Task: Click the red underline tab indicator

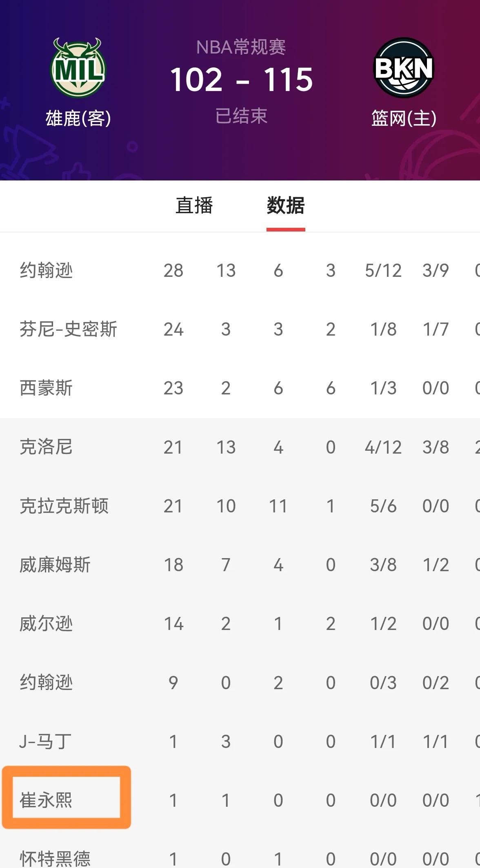Action: click(286, 230)
